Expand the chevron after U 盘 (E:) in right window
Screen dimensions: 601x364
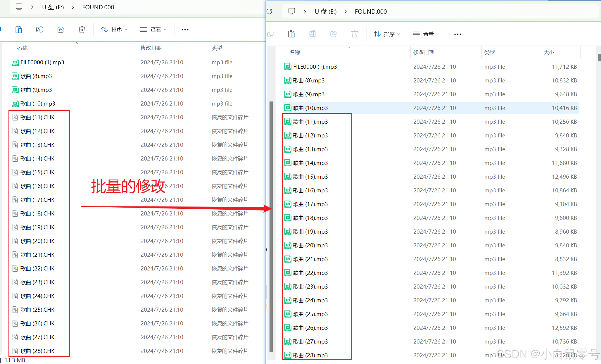click(346, 12)
